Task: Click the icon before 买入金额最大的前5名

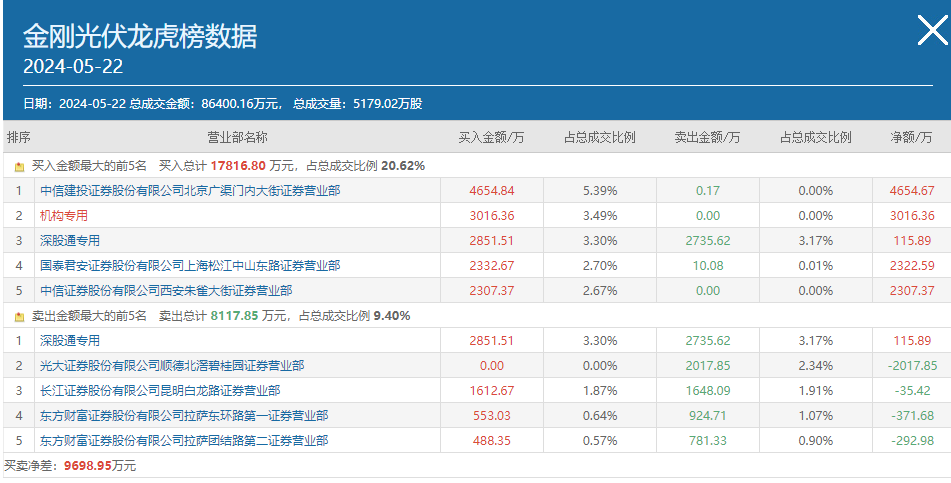Action: (x=19, y=166)
